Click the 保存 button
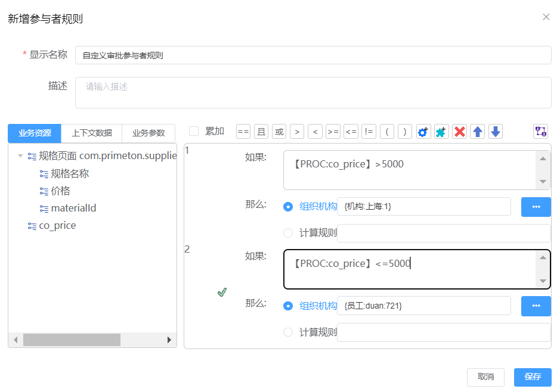This screenshot has width=560, height=392. tap(532, 377)
